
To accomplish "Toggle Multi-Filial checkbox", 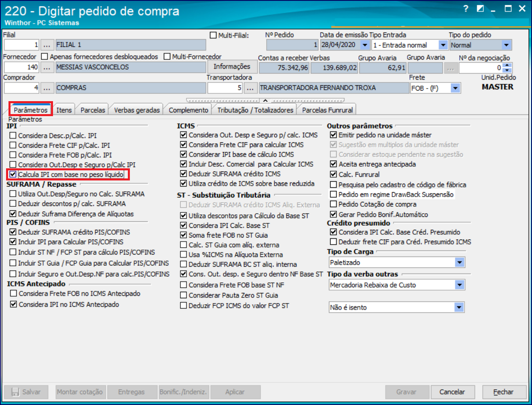I will (214, 35).
